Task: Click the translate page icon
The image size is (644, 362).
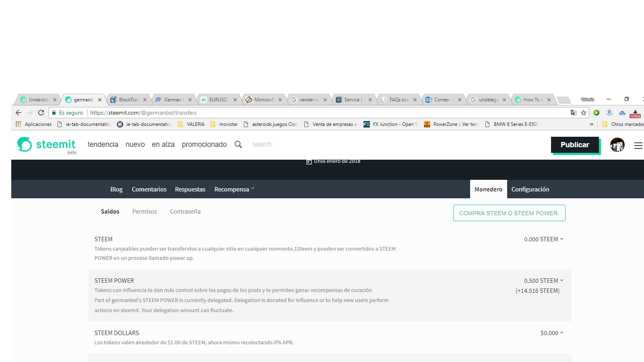Action: (x=574, y=113)
